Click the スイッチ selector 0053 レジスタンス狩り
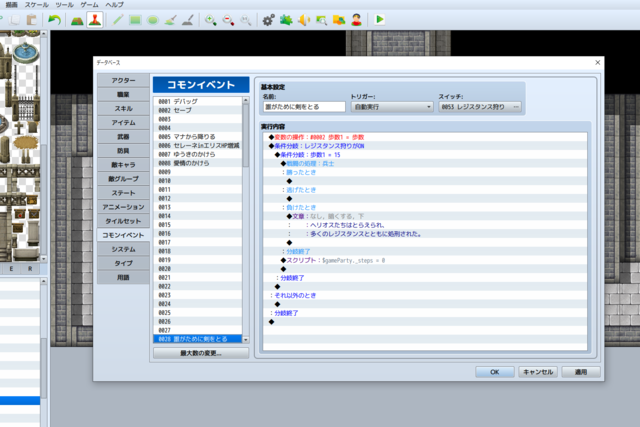 pyautogui.click(x=480, y=107)
